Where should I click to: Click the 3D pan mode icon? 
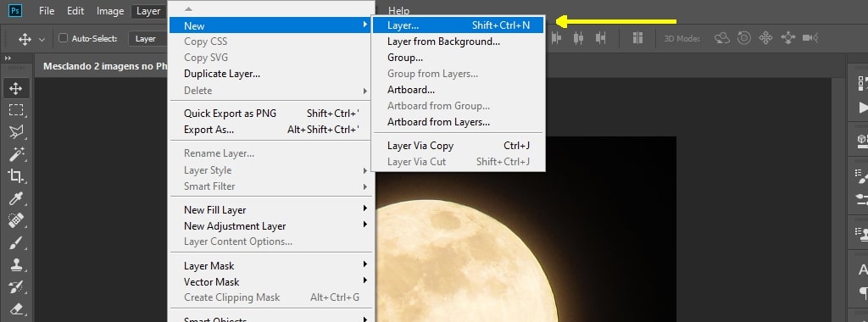pyautogui.click(x=765, y=38)
